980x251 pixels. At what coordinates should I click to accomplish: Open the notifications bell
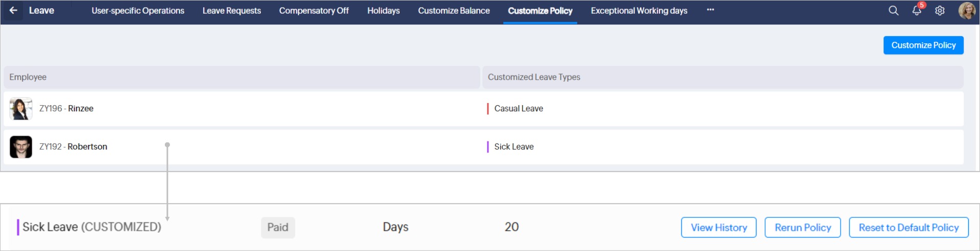[x=917, y=11]
